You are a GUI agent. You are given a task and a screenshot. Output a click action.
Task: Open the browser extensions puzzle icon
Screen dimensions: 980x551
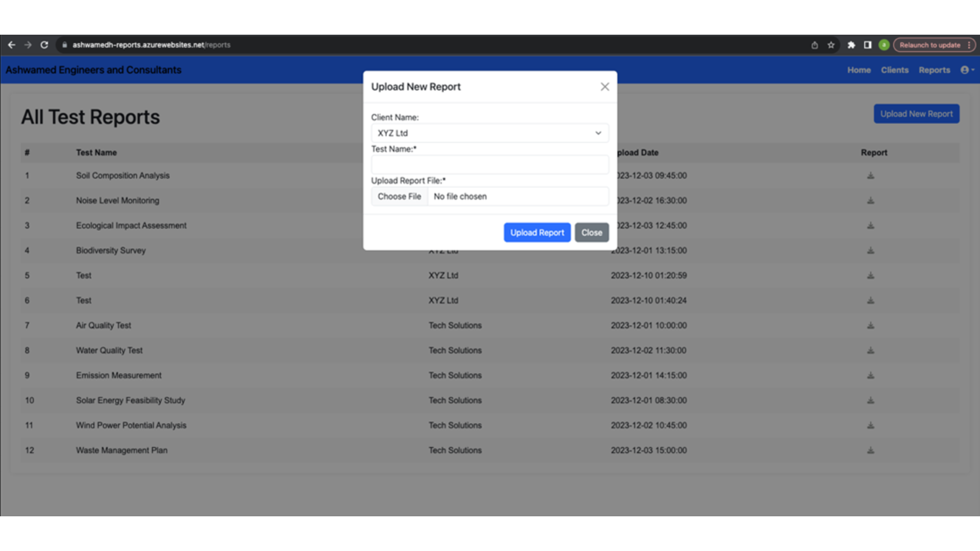click(851, 45)
